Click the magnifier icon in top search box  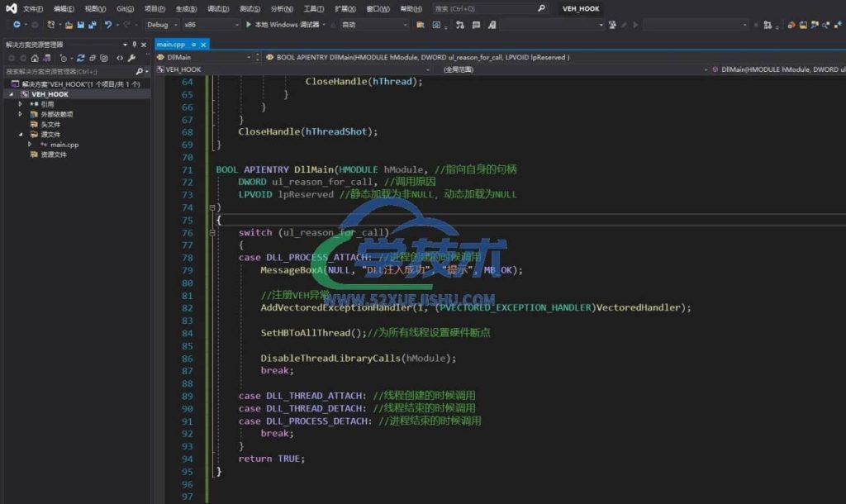(541, 8)
